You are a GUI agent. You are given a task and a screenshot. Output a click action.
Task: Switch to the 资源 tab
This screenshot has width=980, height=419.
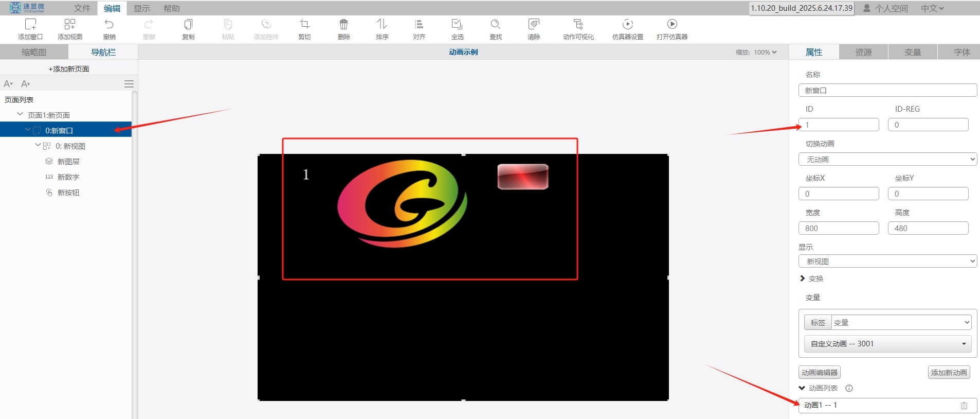pyautogui.click(x=863, y=52)
